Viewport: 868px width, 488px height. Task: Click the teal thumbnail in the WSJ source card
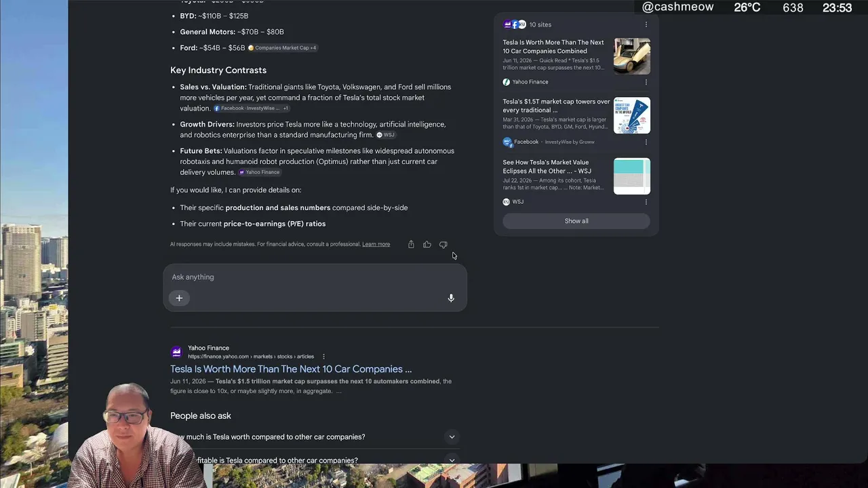click(x=632, y=176)
